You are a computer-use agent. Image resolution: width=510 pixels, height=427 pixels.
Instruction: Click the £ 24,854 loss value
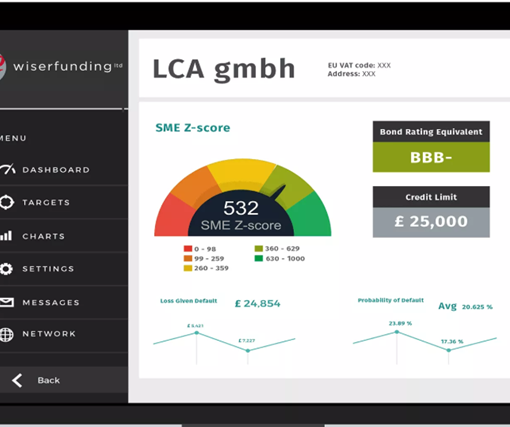pos(258,304)
